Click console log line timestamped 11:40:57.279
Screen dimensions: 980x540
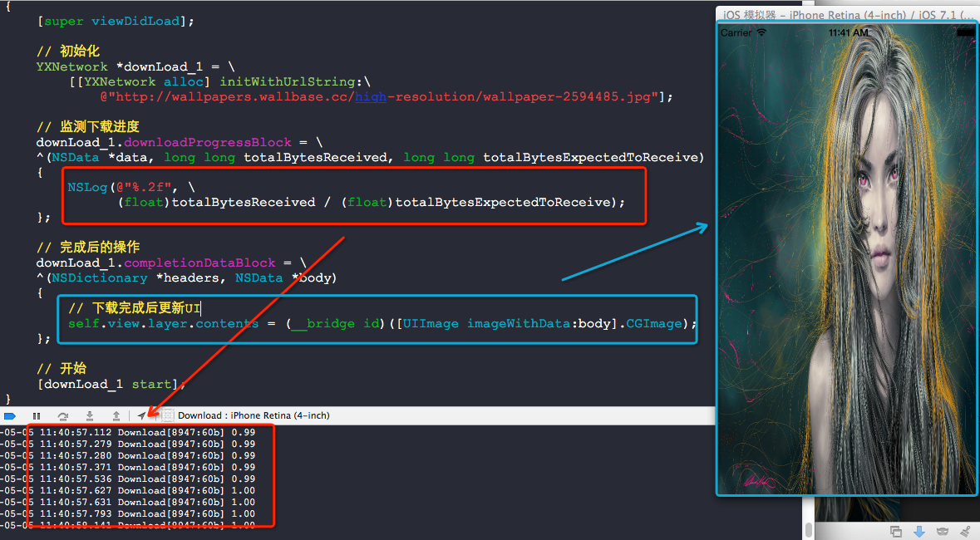point(127,444)
